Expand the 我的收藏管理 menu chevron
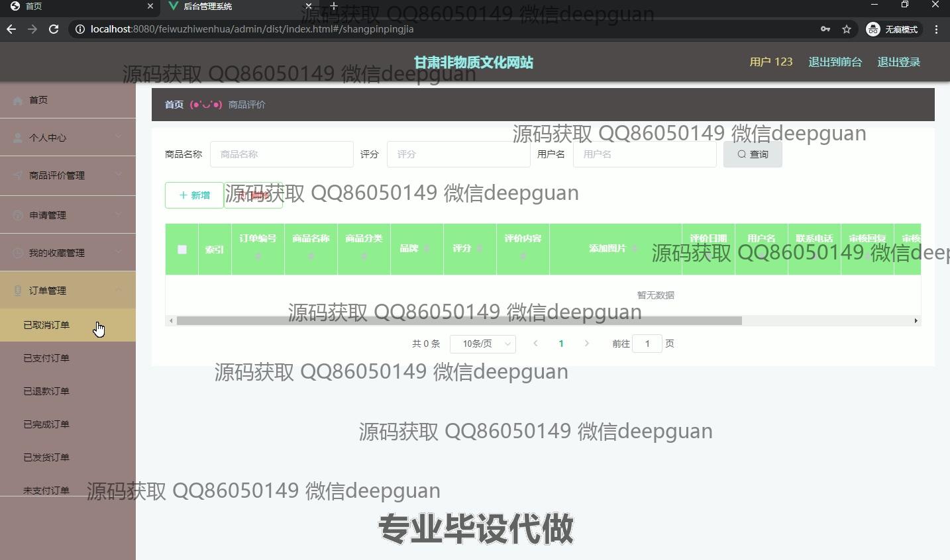The width and height of the screenshot is (950, 560). point(118,252)
